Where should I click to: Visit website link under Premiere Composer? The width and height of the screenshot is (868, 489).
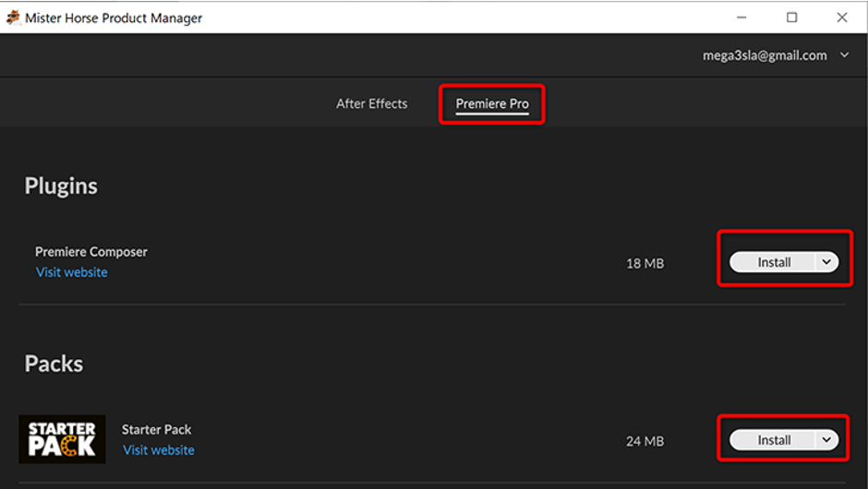(72, 272)
